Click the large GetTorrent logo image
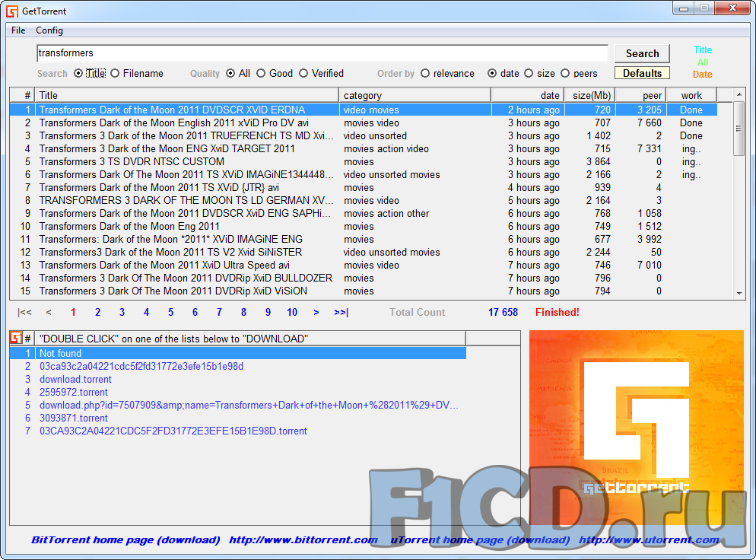 [x=637, y=428]
